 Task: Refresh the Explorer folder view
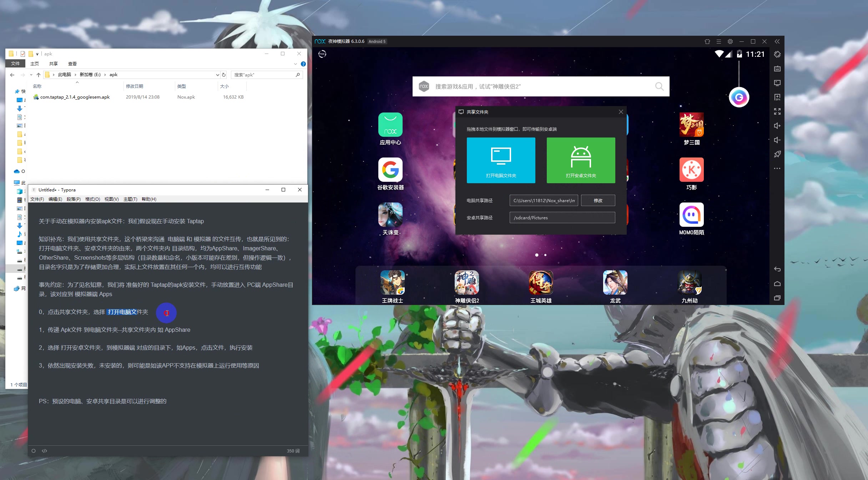click(224, 75)
